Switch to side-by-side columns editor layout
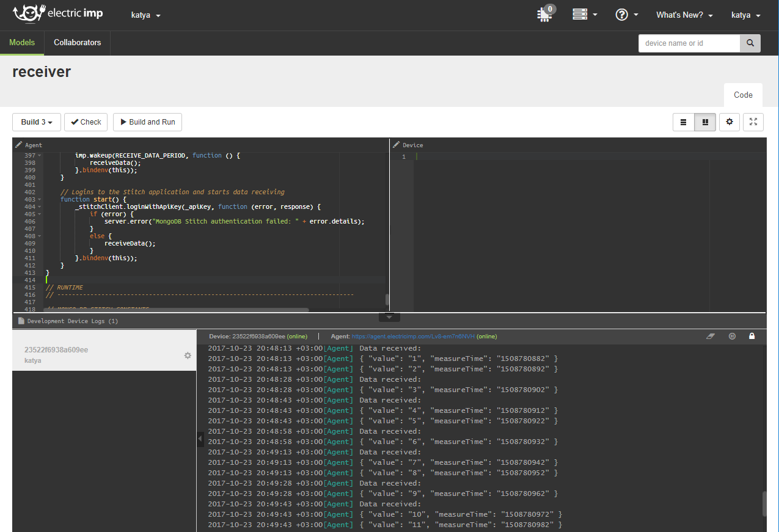Viewport: 779px width, 532px height. (x=705, y=122)
